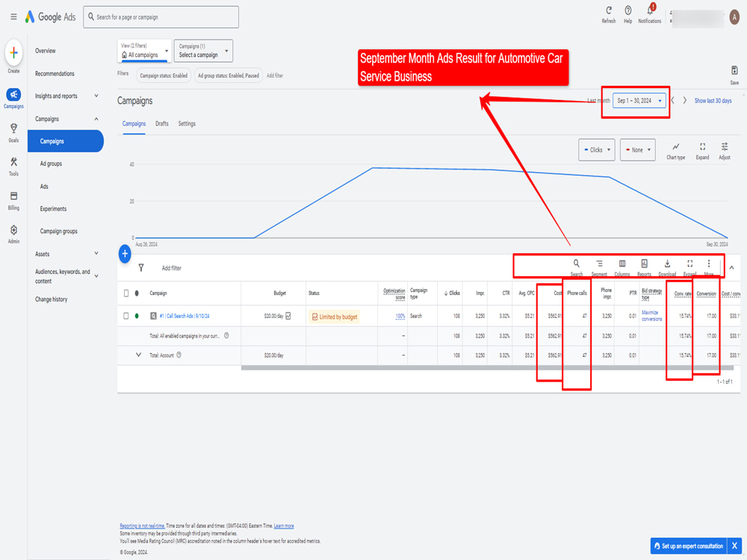The image size is (747, 560).
Task: Open the Sep 1 - 30, 2024 date dropdown
Action: pos(639,101)
